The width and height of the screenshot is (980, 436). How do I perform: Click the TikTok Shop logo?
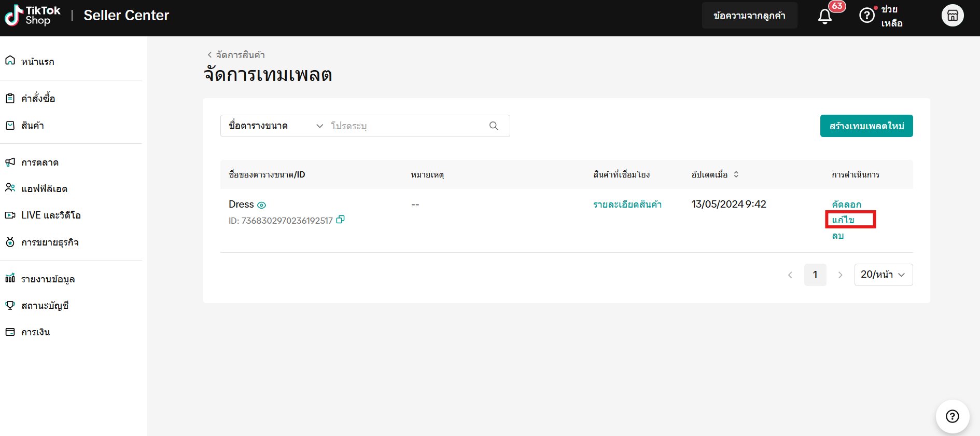click(x=32, y=16)
